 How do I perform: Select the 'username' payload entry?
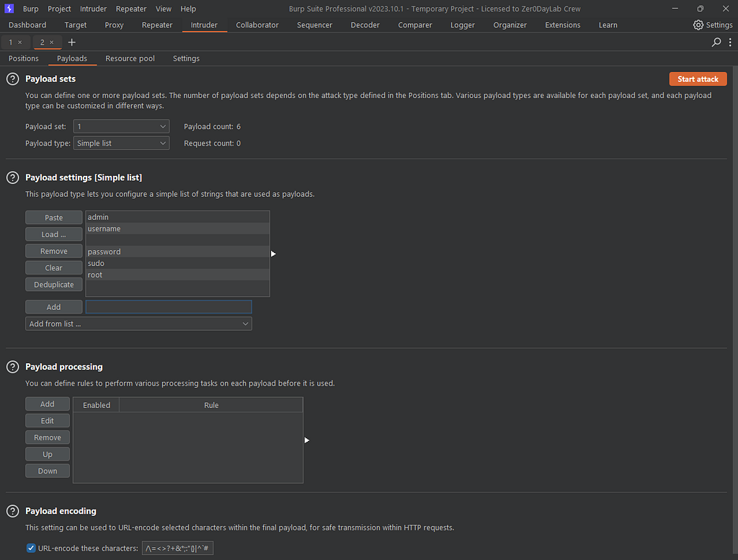pos(177,228)
